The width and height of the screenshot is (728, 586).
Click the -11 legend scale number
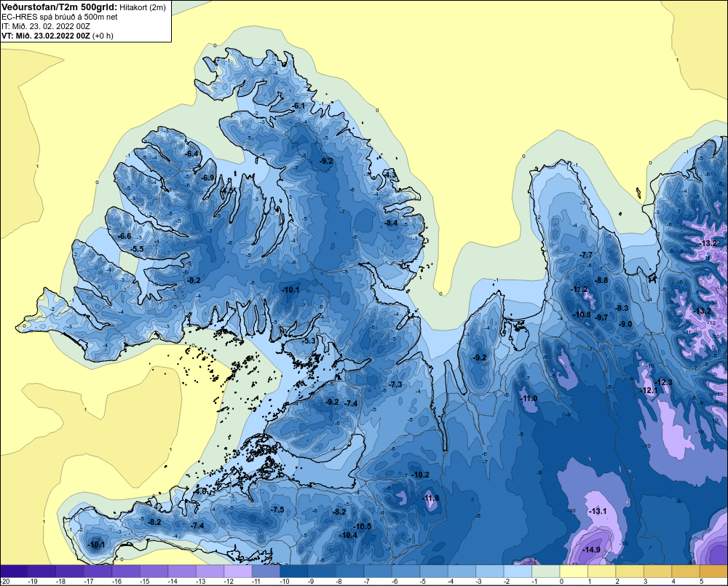point(256,582)
